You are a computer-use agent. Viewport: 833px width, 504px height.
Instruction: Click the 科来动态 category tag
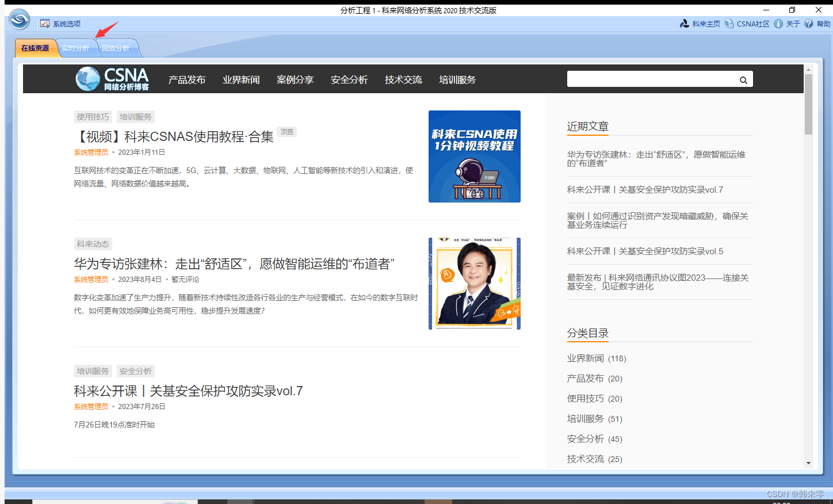93,244
